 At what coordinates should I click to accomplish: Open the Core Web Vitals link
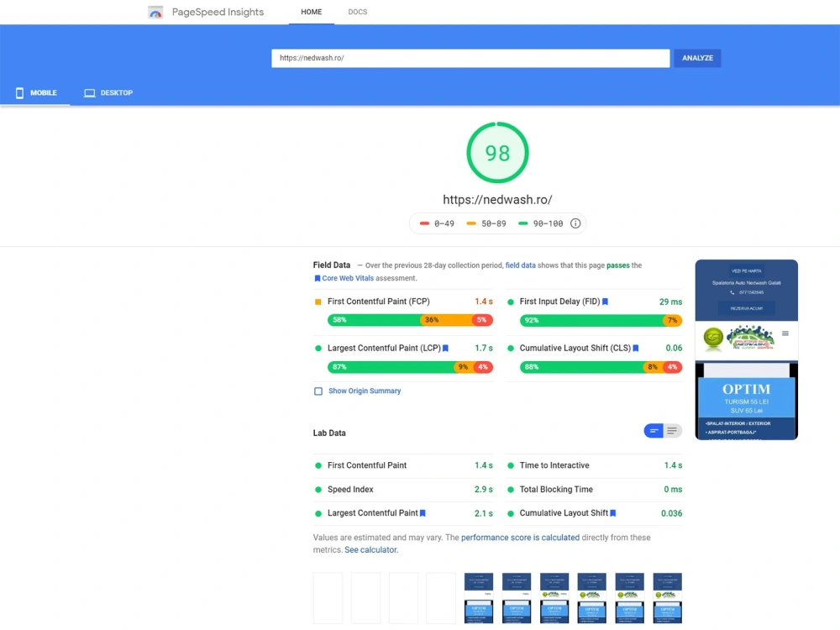[348, 278]
